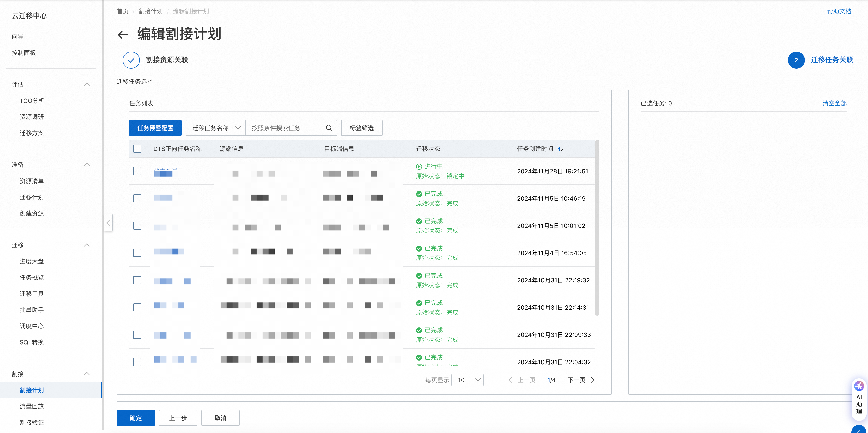The width and height of the screenshot is (868, 433).
Task: Focus the 按照条件搜索任务 search field
Action: click(283, 128)
